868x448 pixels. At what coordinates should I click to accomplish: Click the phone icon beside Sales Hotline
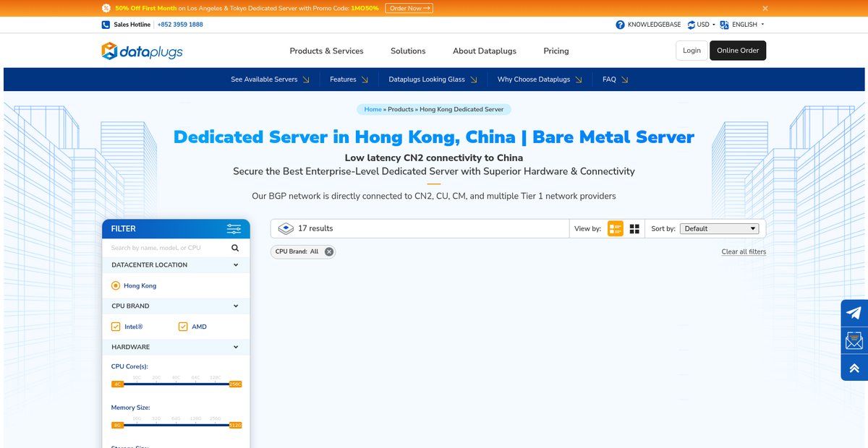click(x=106, y=25)
